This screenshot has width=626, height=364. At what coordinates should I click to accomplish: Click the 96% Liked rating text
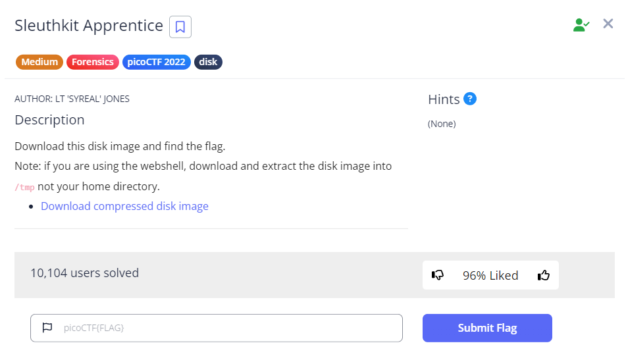tap(490, 275)
